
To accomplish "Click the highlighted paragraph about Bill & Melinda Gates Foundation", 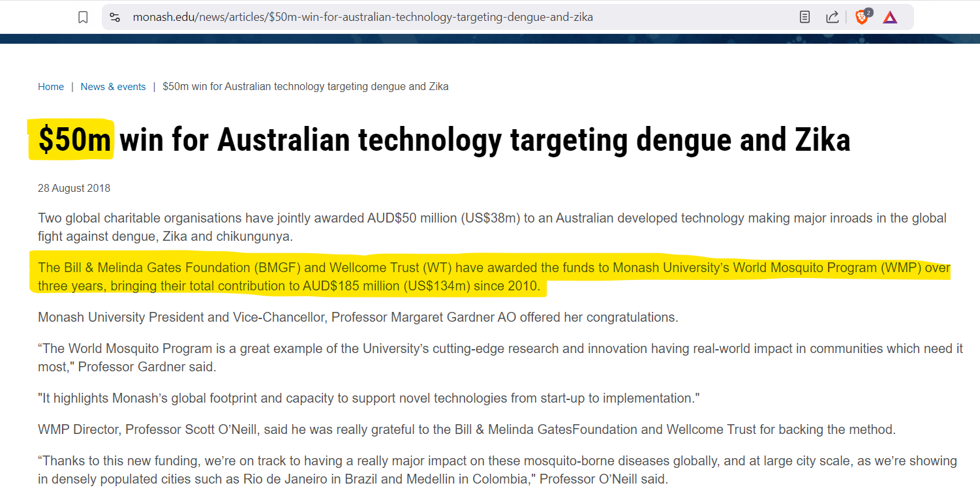I will pos(494,277).
